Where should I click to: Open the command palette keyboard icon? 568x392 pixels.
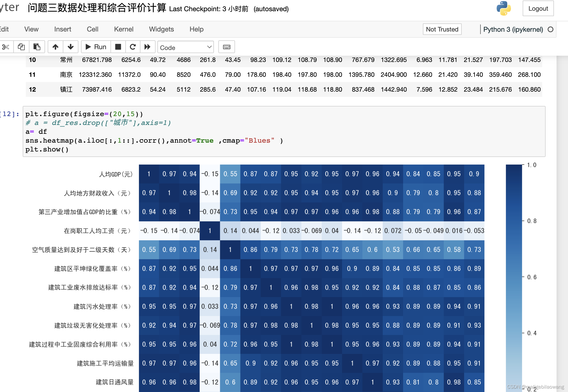[x=227, y=47]
